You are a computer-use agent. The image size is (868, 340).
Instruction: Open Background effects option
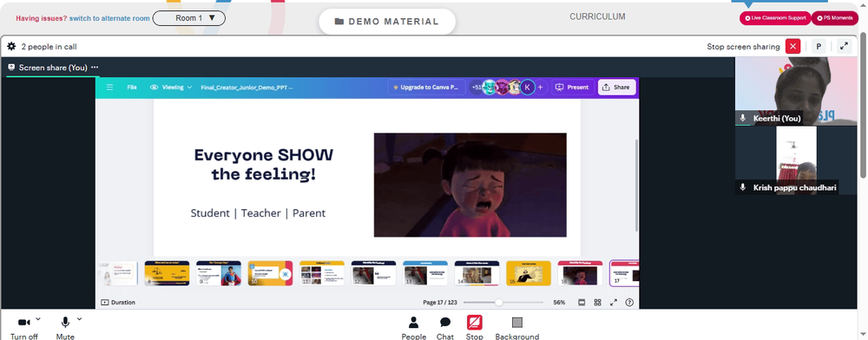[x=517, y=327]
